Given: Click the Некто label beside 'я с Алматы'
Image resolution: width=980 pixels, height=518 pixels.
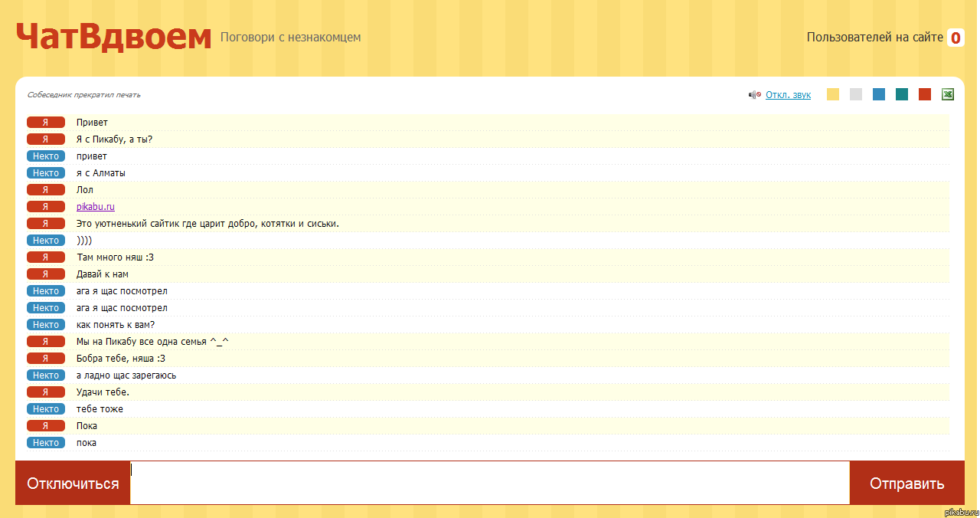Looking at the screenshot, I should pos(46,173).
